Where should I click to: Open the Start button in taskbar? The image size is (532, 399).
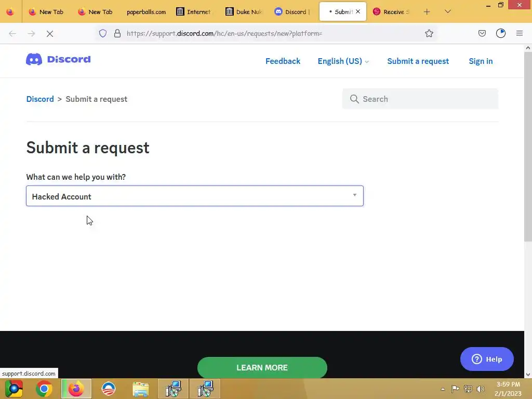pos(14,389)
